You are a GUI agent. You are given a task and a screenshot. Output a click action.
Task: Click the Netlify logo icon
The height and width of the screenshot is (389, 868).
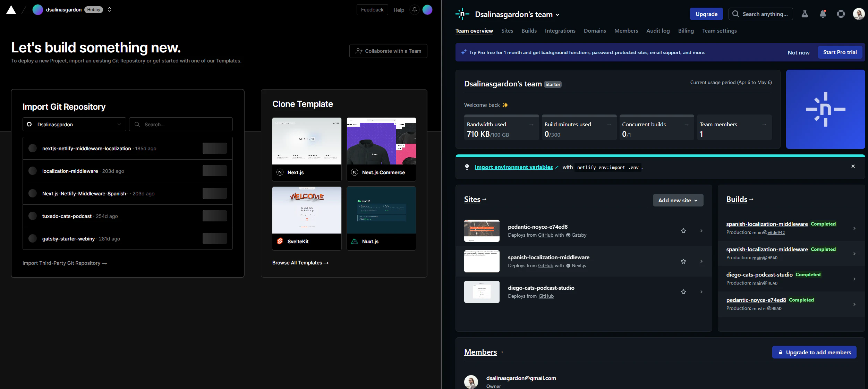click(x=462, y=14)
